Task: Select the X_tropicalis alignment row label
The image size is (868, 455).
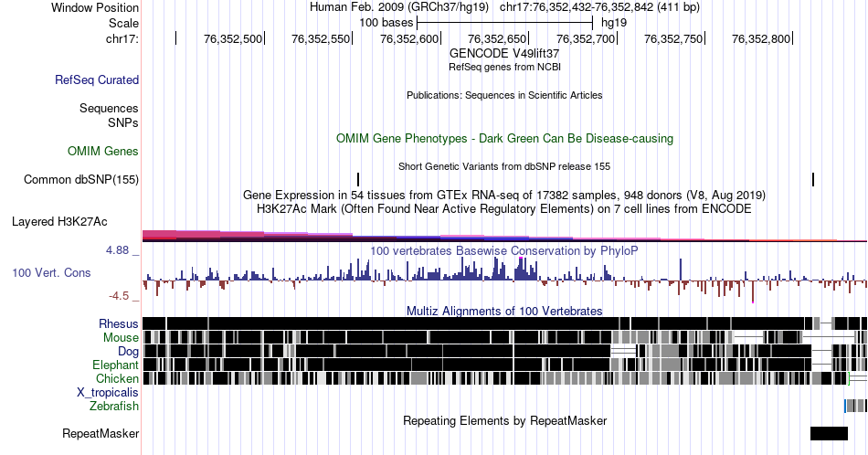Action: (108, 393)
